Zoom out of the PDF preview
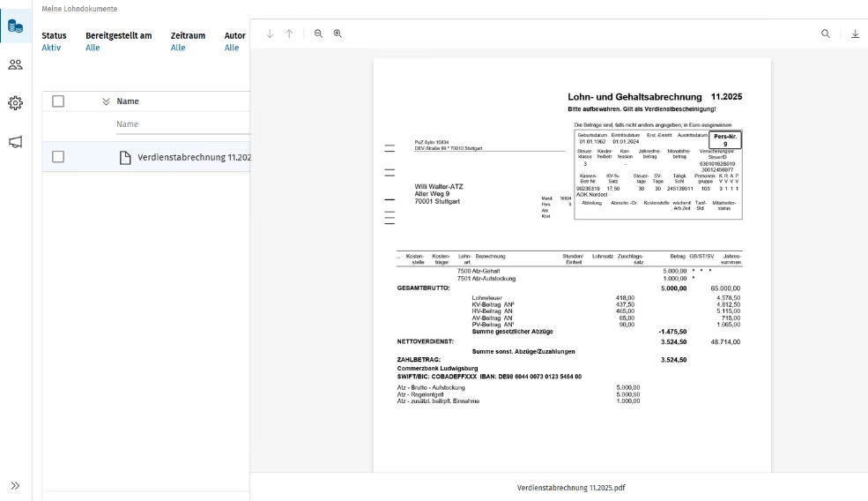 click(x=318, y=34)
